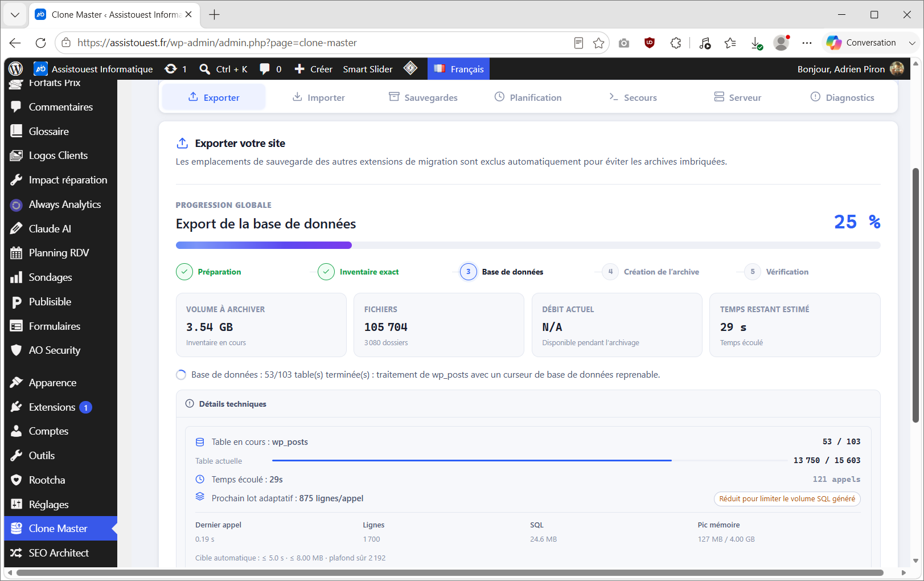
Task: Open the Planification tab
Action: click(x=528, y=97)
